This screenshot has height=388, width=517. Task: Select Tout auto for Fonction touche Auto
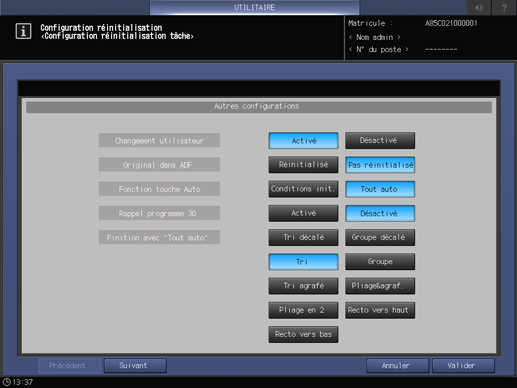pos(380,189)
